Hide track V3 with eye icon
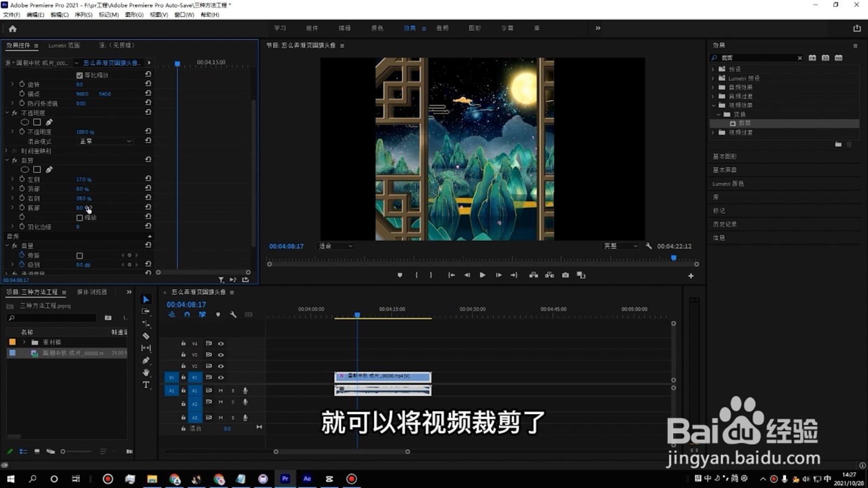868x488 pixels. 221,355
